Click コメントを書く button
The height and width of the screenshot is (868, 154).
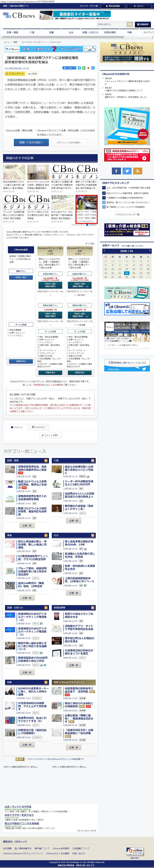click(x=50, y=435)
